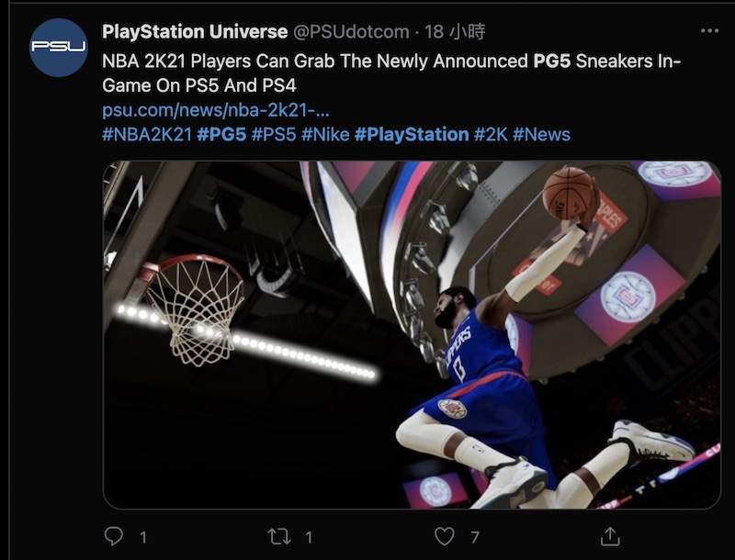Open the 18 小時 timestamp link
Image resolution: width=735 pixels, height=560 pixels.
pos(455,32)
